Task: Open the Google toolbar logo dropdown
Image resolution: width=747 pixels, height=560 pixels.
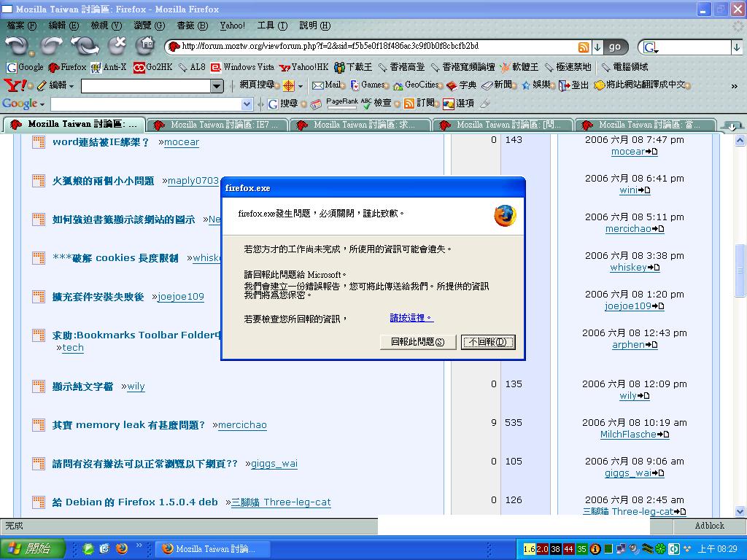Action: (x=23, y=104)
